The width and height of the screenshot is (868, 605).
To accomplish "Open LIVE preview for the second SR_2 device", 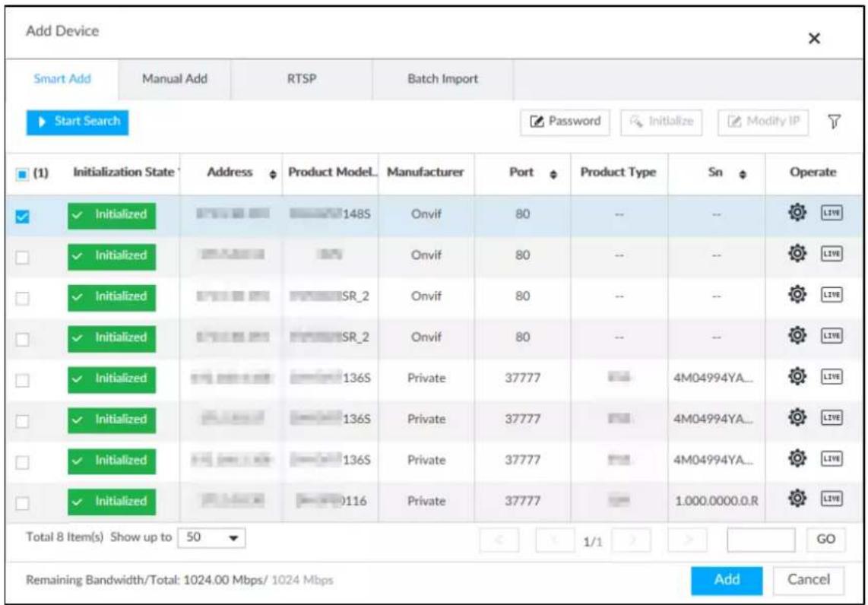I will 832,336.
